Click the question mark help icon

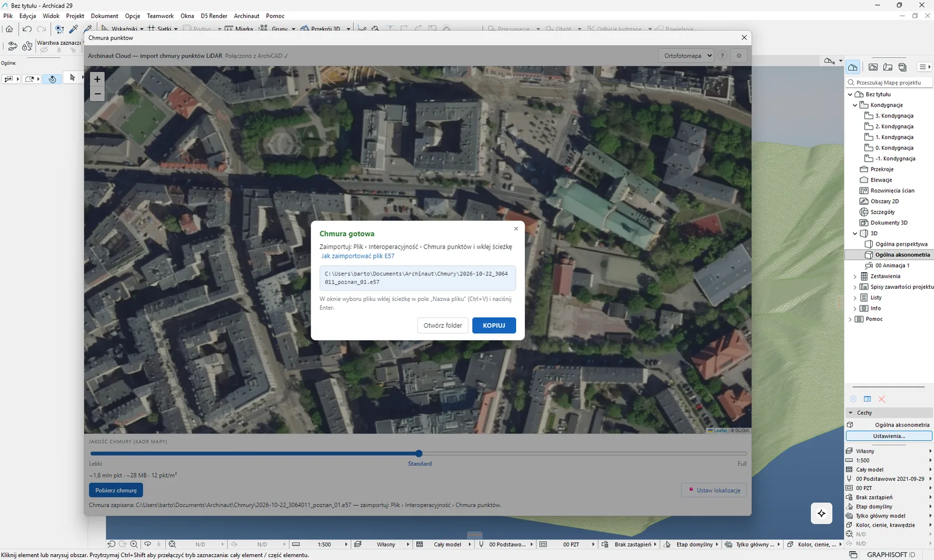722,55
